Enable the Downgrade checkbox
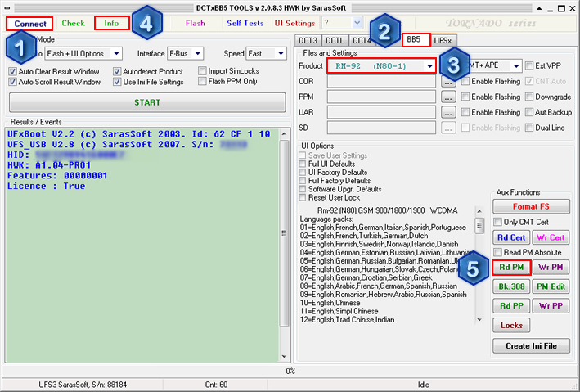This screenshot has width=580, height=392. [529, 97]
